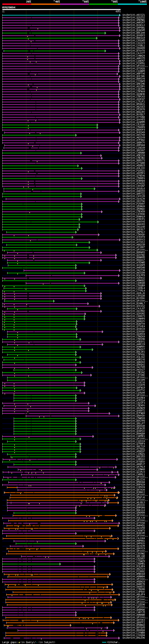Click the red ~20% identity legend bar

(17, 4)
